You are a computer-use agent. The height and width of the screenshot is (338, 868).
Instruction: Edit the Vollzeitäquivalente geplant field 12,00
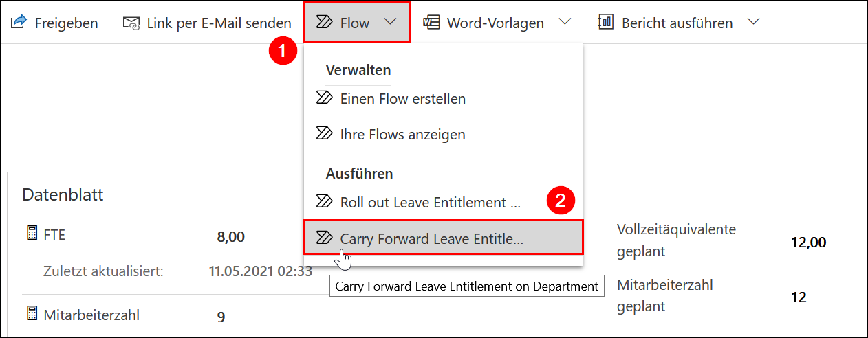(808, 242)
